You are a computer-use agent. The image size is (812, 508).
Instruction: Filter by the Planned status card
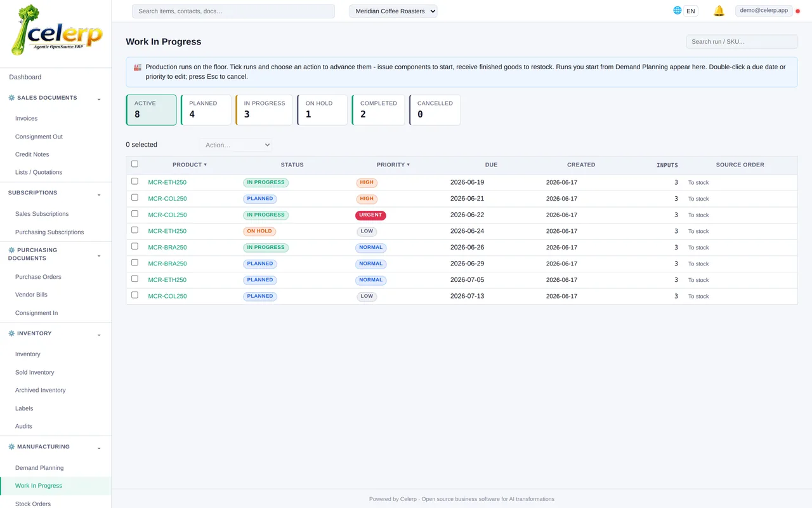pyautogui.click(x=206, y=110)
